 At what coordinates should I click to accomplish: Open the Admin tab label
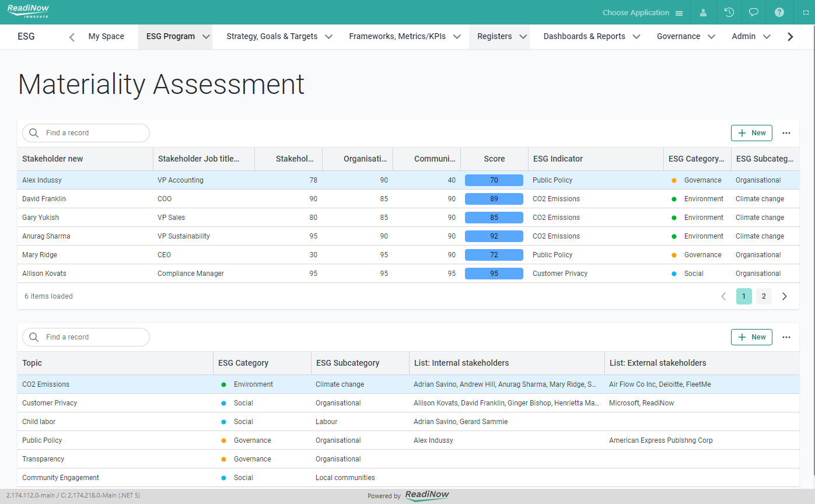[743, 36]
